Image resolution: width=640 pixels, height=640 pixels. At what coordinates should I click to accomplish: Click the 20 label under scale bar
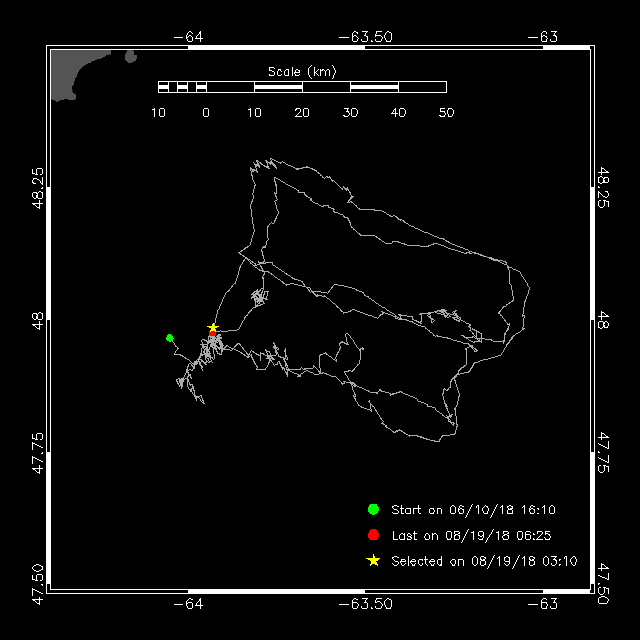tap(302, 113)
